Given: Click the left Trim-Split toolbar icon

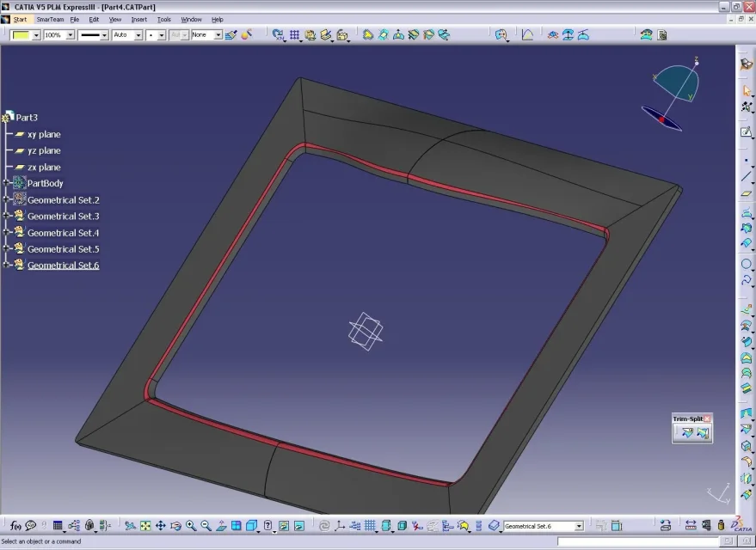Looking at the screenshot, I should 686,432.
